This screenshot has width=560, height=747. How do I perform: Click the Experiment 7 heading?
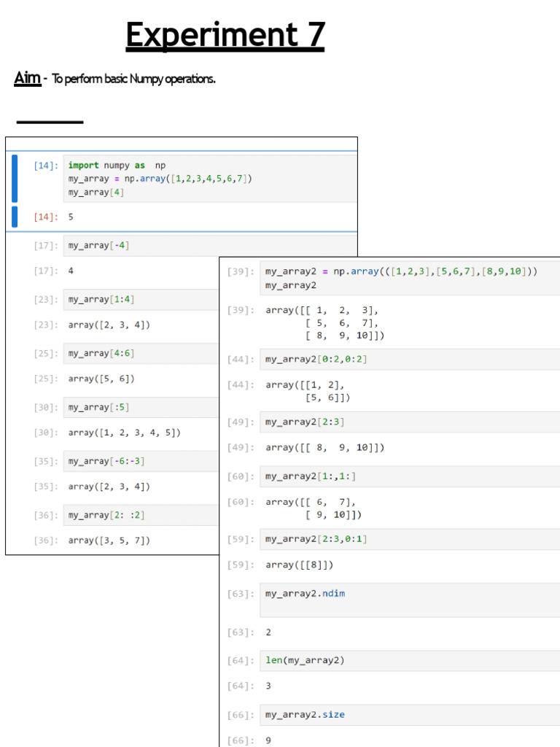click(x=225, y=35)
